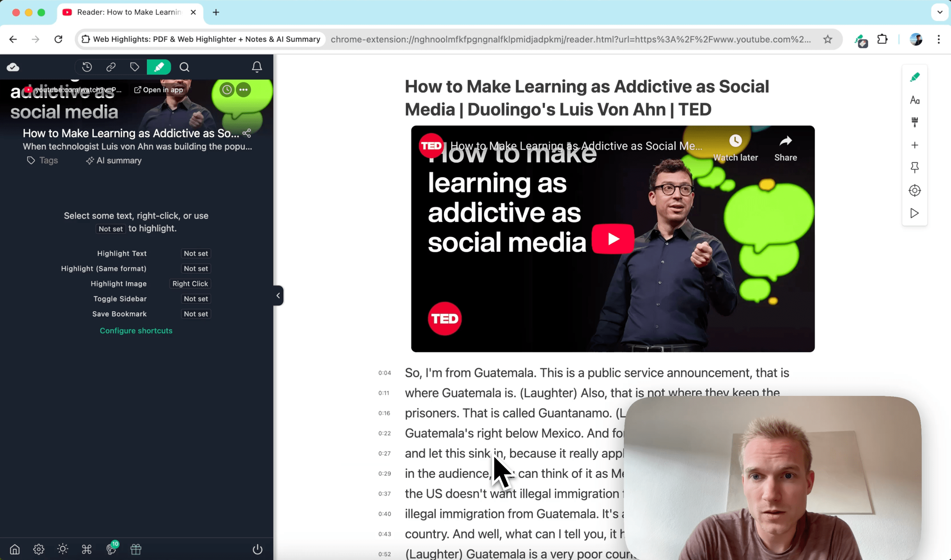Click the target focus icon in reader toolbar
Image resolution: width=951 pixels, height=560 pixels.
pyautogui.click(x=915, y=190)
